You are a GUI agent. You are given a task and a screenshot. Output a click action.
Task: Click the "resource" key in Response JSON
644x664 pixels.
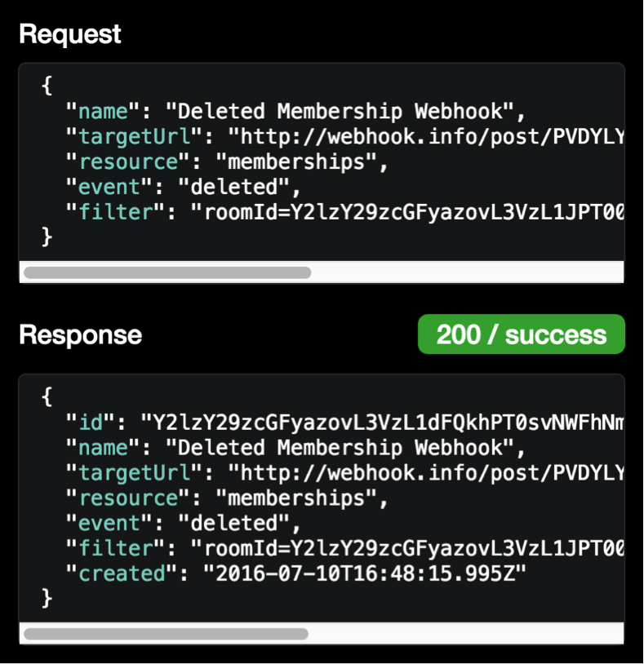tap(128, 498)
